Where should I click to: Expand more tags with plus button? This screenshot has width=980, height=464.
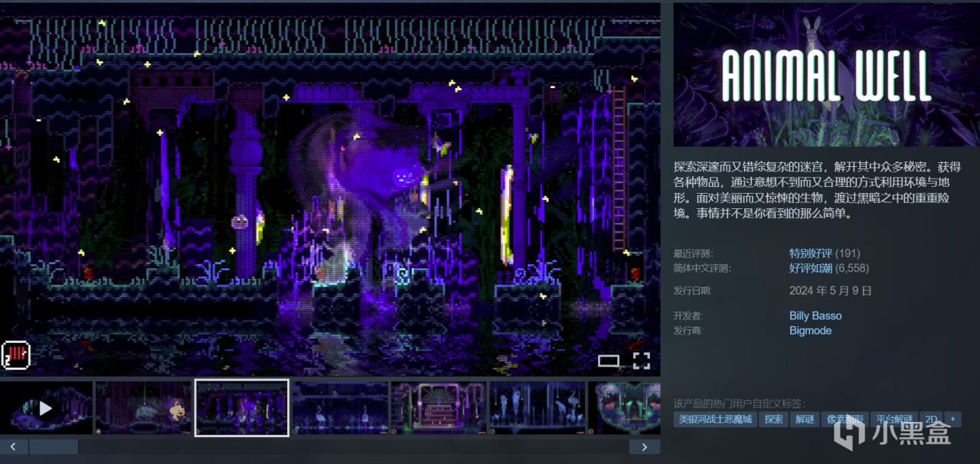click(952, 420)
